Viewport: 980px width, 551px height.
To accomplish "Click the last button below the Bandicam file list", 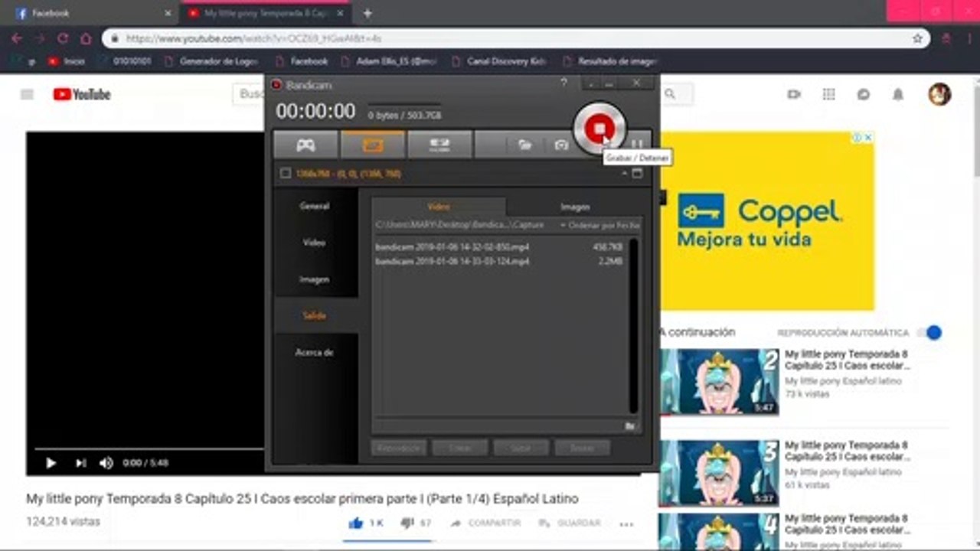I will click(x=583, y=448).
